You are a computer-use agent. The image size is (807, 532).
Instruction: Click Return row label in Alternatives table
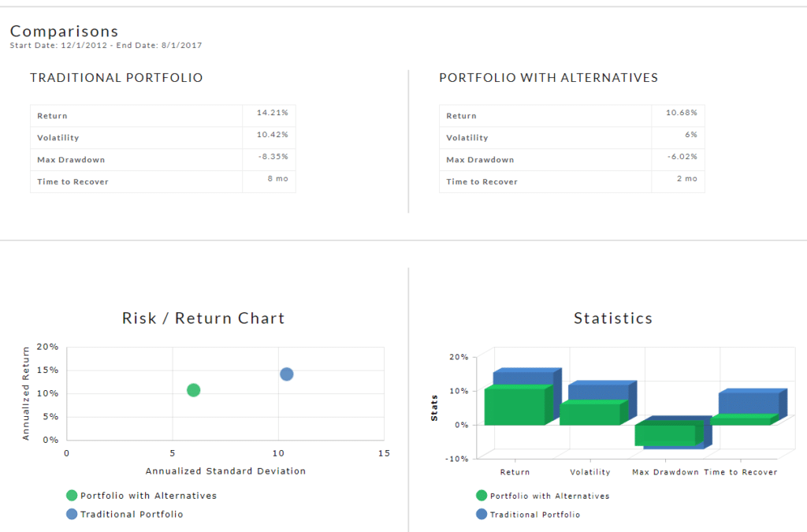click(461, 117)
